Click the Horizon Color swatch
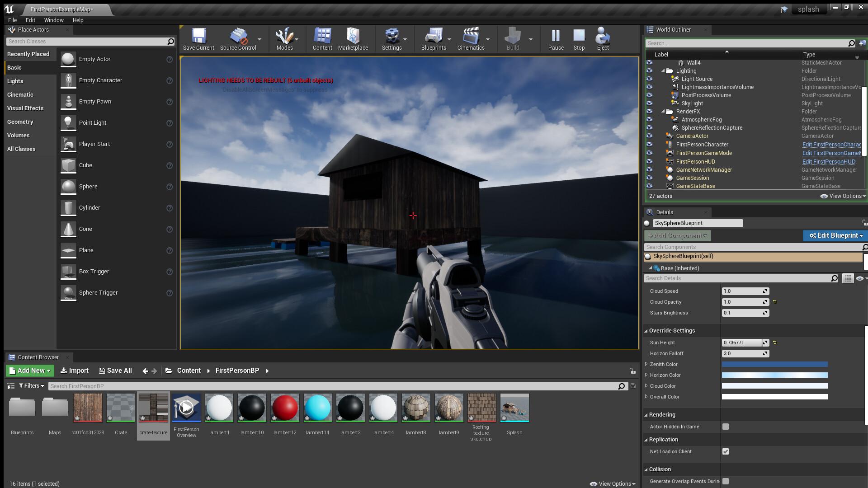 [x=774, y=375]
